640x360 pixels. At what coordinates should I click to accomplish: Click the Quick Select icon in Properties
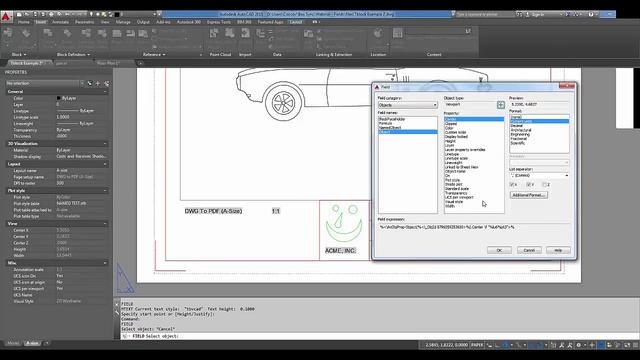pyautogui.click(x=107, y=83)
